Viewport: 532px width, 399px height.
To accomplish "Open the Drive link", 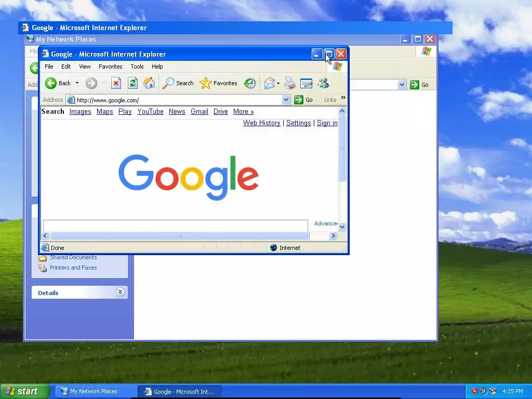I will 220,112.
